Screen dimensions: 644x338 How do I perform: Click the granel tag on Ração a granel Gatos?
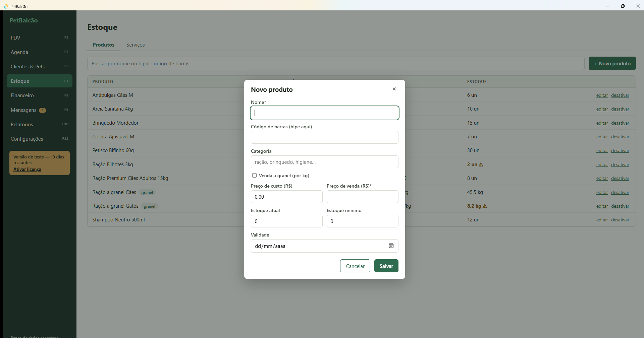[x=149, y=206]
